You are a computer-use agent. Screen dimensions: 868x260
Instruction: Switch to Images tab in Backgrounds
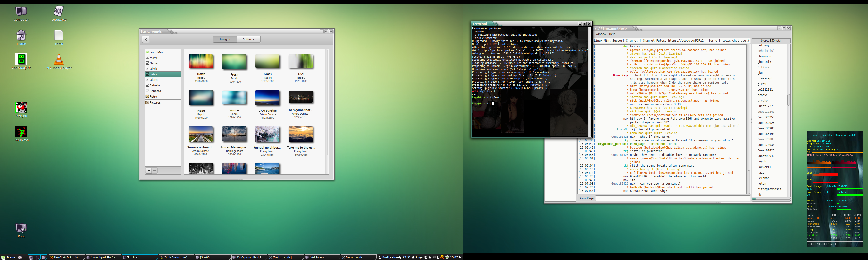pyautogui.click(x=225, y=39)
